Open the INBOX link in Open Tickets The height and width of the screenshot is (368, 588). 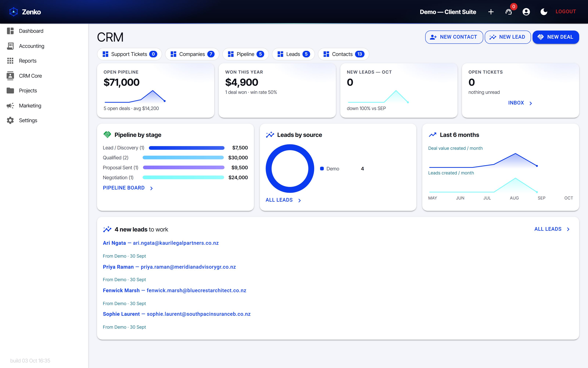tap(516, 103)
